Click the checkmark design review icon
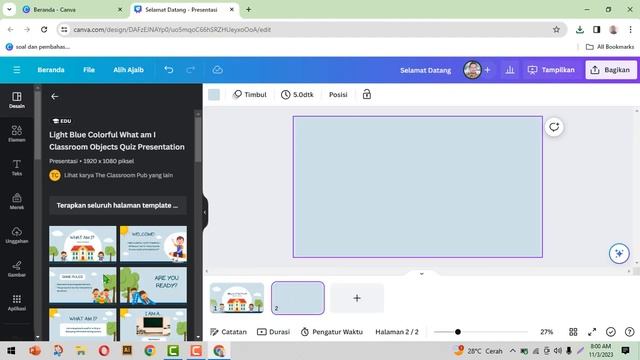640x360 pixels. point(611,332)
